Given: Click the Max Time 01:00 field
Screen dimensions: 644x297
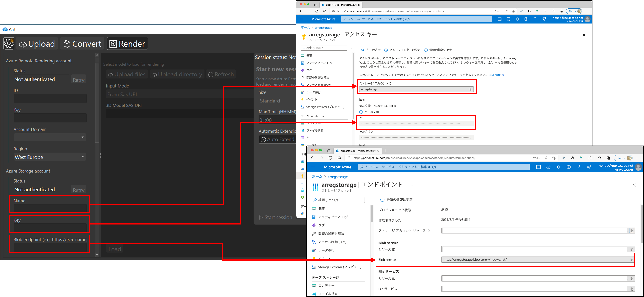Looking at the screenshot, I should 277,120.
